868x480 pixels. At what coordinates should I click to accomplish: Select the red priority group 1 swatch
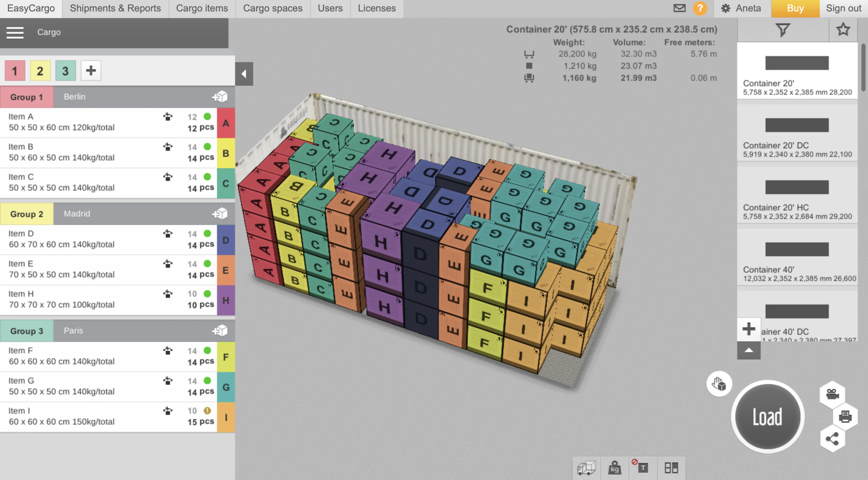click(x=15, y=71)
